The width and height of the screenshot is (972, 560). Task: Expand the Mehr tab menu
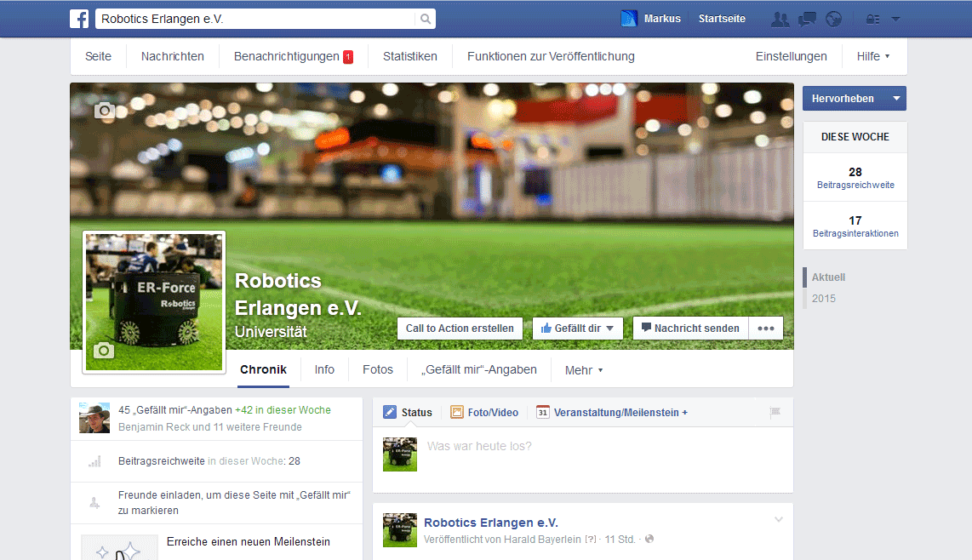(583, 370)
